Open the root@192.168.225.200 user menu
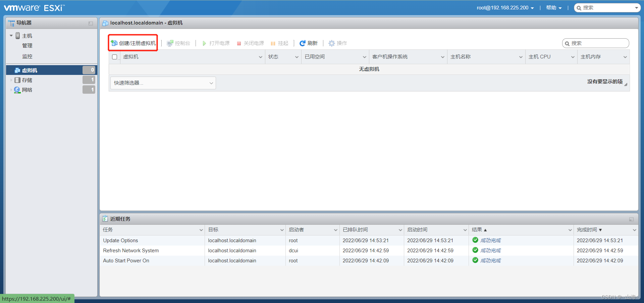 coord(505,8)
